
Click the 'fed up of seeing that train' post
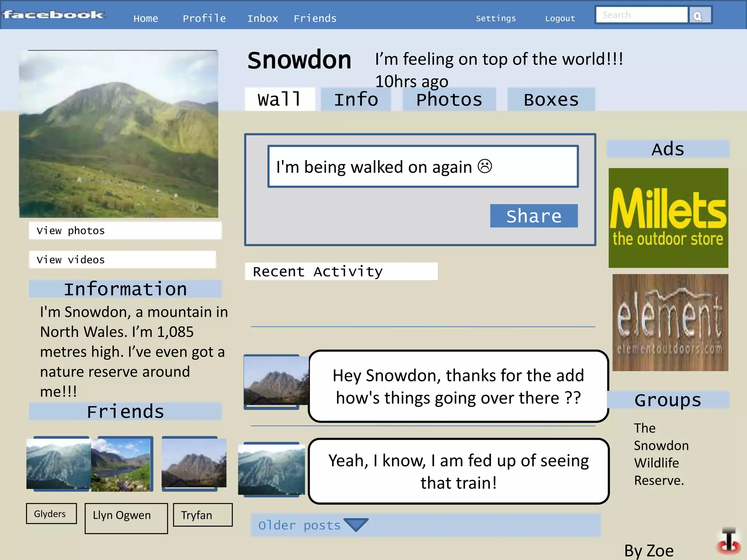(458, 471)
